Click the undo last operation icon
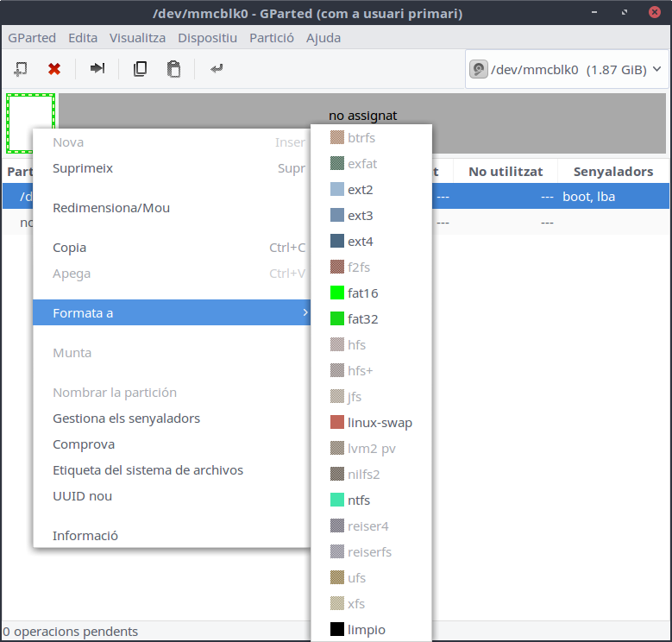Screen dimensions: 672x642 (217, 68)
